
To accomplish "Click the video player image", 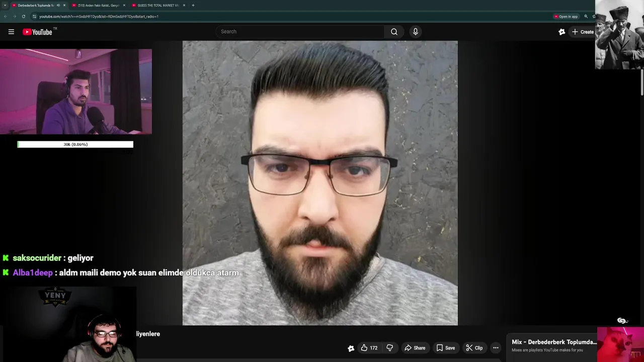I will (320, 183).
